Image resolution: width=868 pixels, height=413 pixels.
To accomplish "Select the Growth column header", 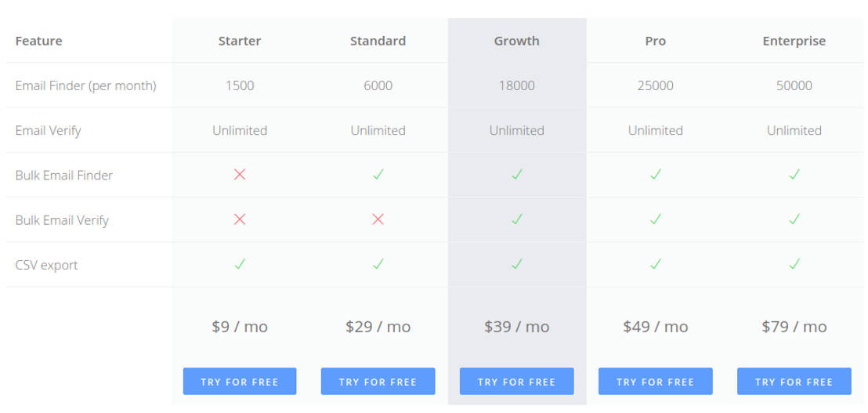I will coord(516,41).
